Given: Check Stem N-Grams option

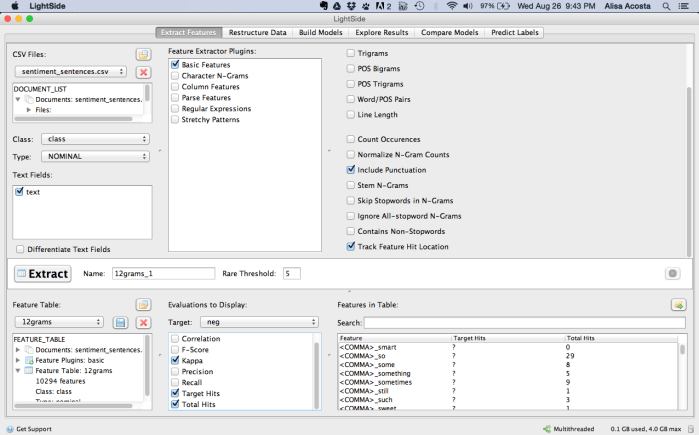Looking at the screenshot, I should [x=351, y=185].
